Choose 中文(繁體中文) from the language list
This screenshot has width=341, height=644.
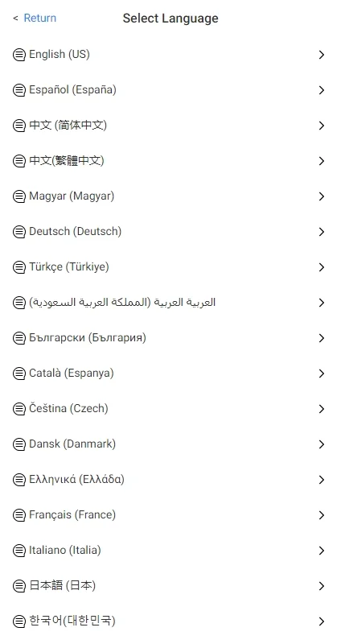tap(170, 160)
